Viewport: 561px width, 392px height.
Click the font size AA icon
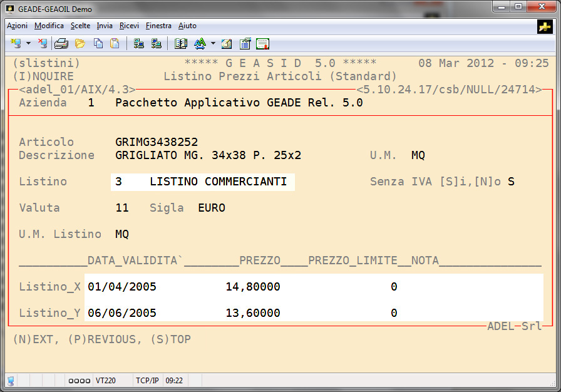tap(200, 43)
